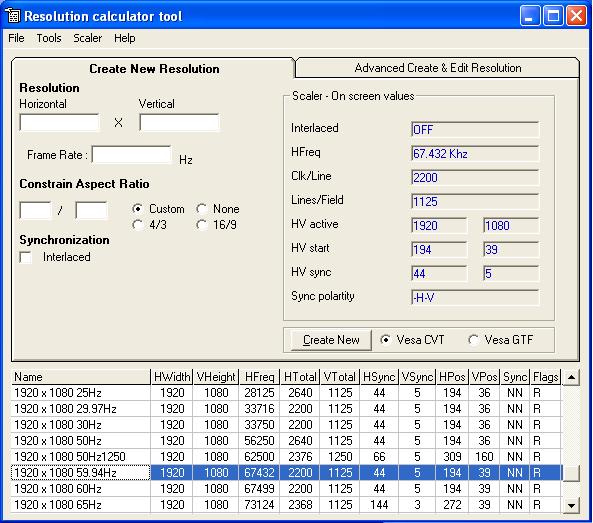This screenshot has width=593, height=523.
Task: Click the Interlaced OFF value field
Action: [x=475, y=130]
